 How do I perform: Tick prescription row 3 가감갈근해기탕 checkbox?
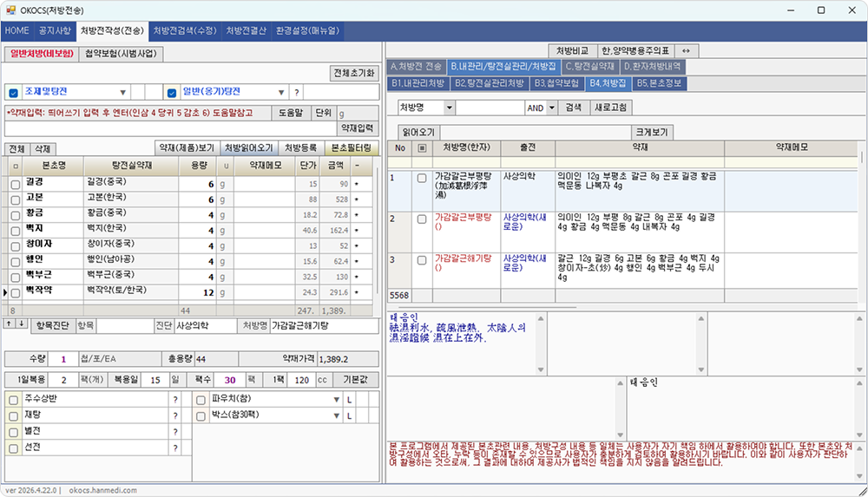422,260
